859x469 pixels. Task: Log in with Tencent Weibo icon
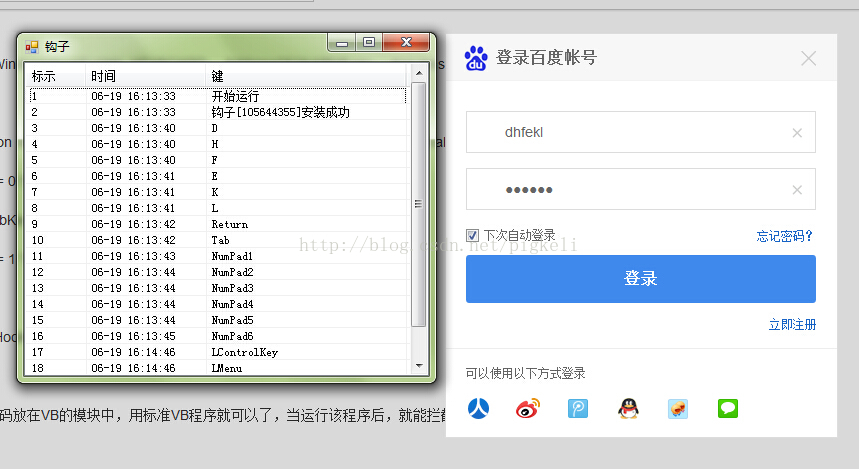(578, 409)
